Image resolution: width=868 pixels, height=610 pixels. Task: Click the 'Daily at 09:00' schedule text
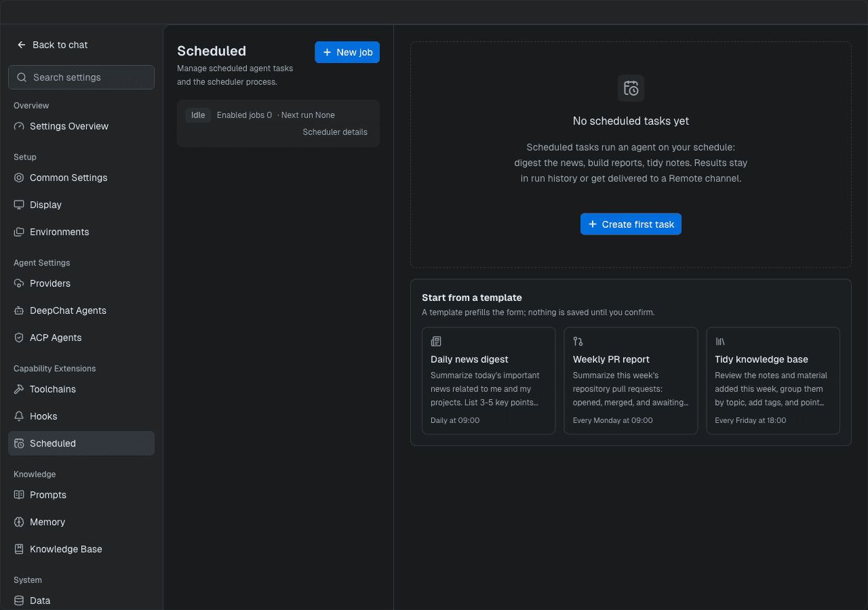coord(455,420)
